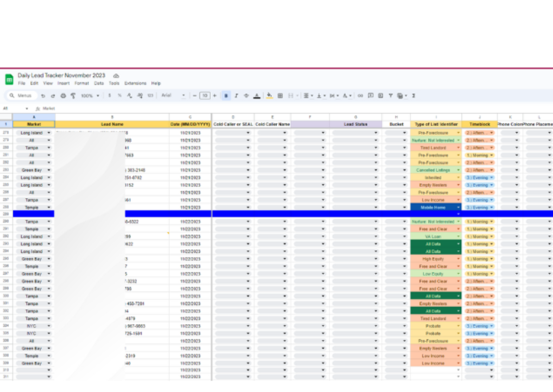Select the Bucket header cell
Image resolution: width=553 pixels, height=392 pixels.
(x=396, y=124)
